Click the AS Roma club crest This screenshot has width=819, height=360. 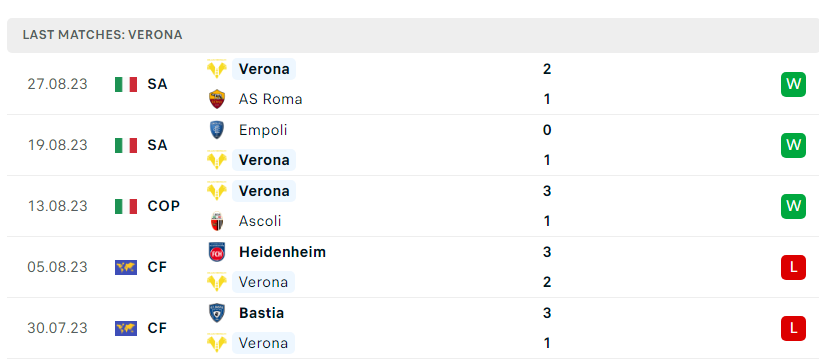coord(217,99)
